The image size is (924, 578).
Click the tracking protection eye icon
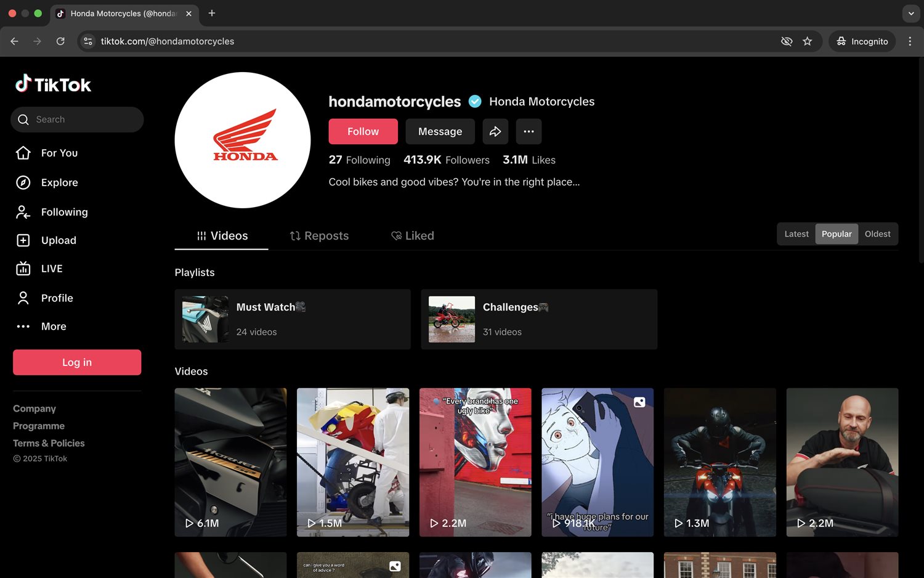pyautogui.click(x=787, y=41)
